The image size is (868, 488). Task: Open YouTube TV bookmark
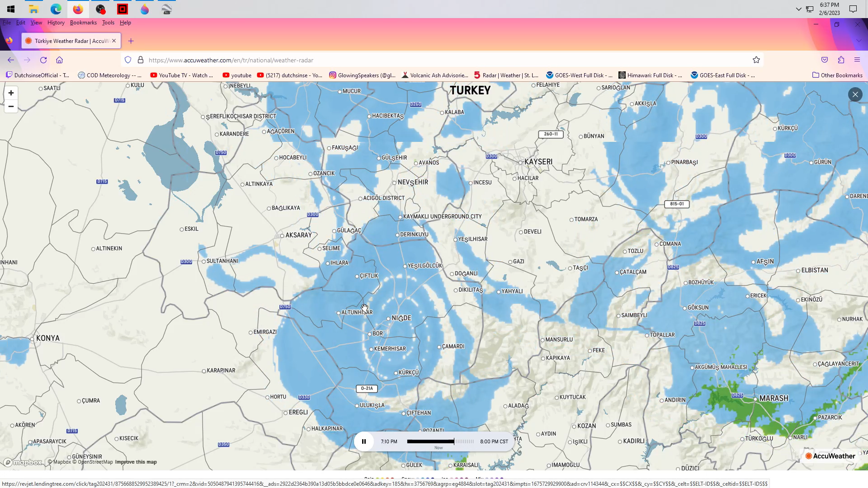pos(182,75)
